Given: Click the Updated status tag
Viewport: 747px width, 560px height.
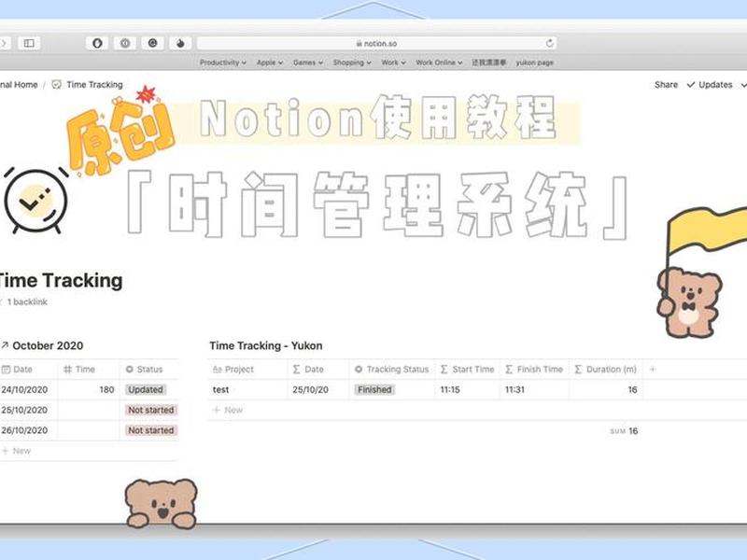Looking at the screenshot, I should pos(146,389).
